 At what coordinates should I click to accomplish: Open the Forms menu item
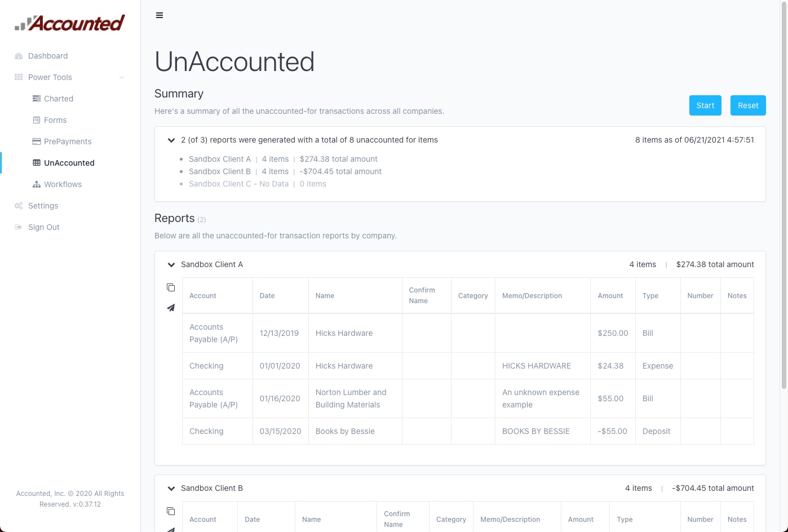pos(55,120)
